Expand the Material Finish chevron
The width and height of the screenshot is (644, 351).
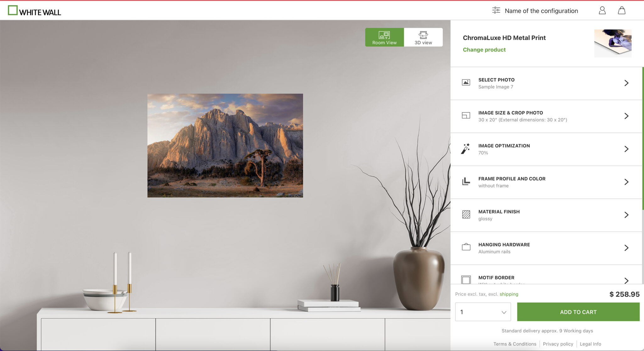coord(626,215)
